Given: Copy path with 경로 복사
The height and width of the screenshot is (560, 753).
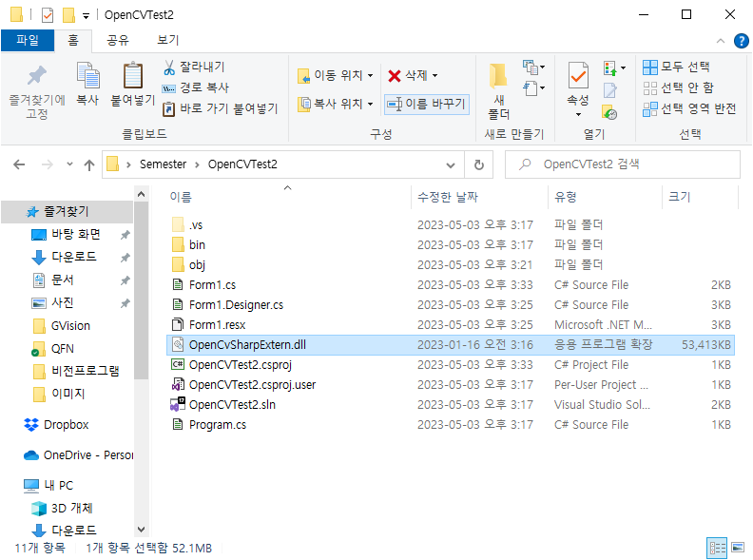Looking at the screenshot, I should (x=196, y=87).
